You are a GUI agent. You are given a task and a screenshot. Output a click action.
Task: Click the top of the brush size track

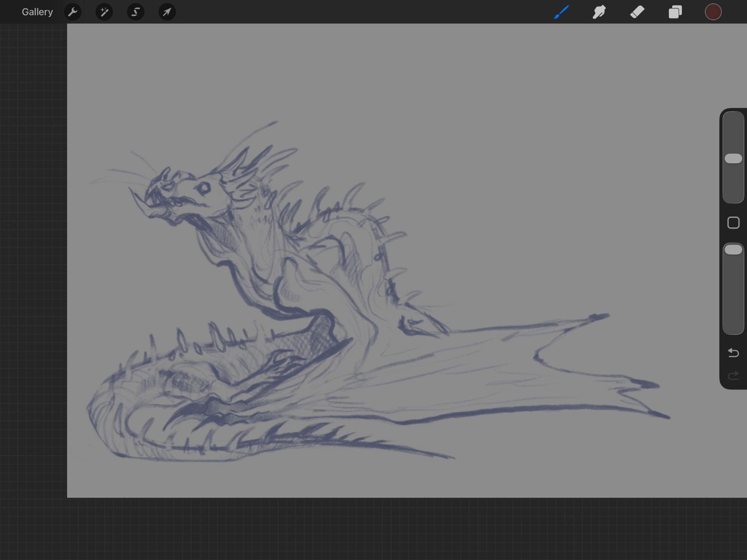pyautogui.click(x=733, y=119)
